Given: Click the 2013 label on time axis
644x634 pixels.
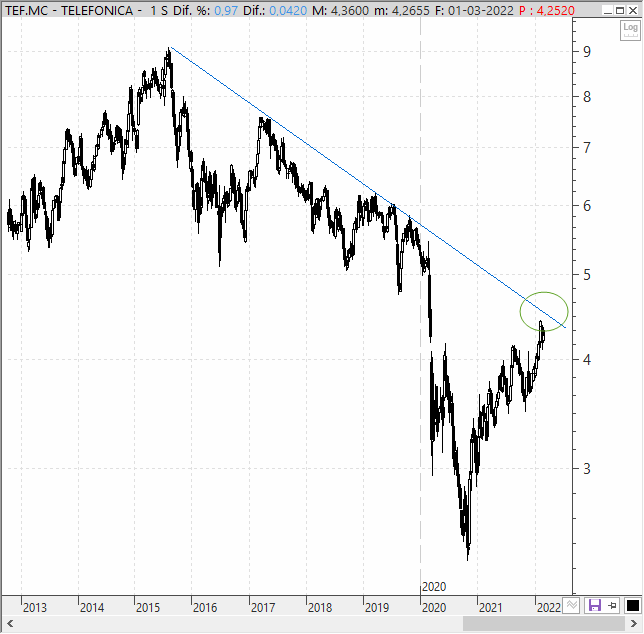Looking at the screenshot, I should pos(34,607).
